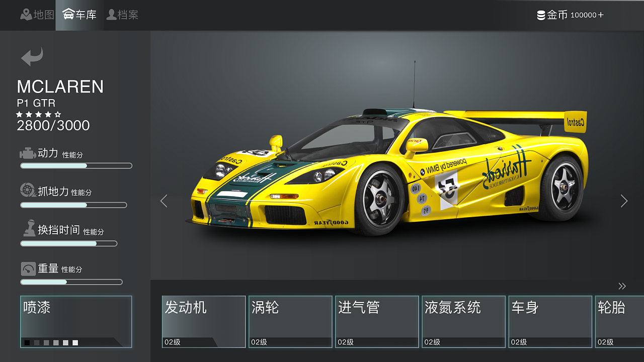
Task: Click the brake disc 抓地力 grip icon
Action: tap(28, 190)
